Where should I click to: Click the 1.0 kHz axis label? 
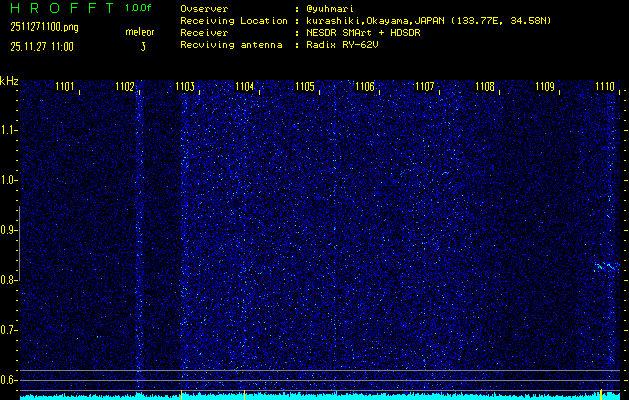pyautogui.click(x=8, y=180)
